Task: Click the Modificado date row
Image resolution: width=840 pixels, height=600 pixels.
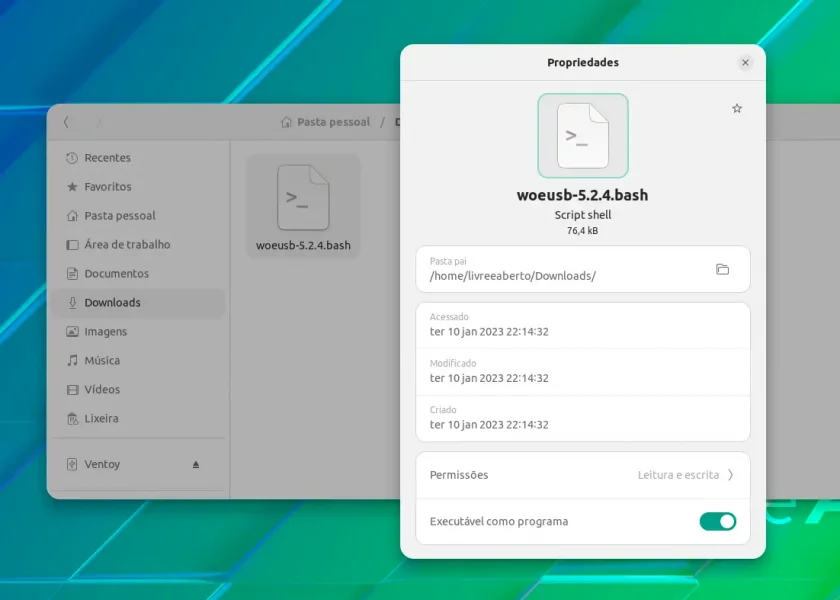Action: (x=583, y=372)
